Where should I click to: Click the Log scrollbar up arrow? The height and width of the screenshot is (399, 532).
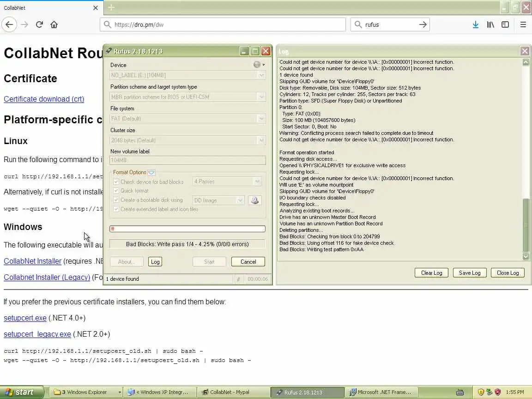pos(526,62)
